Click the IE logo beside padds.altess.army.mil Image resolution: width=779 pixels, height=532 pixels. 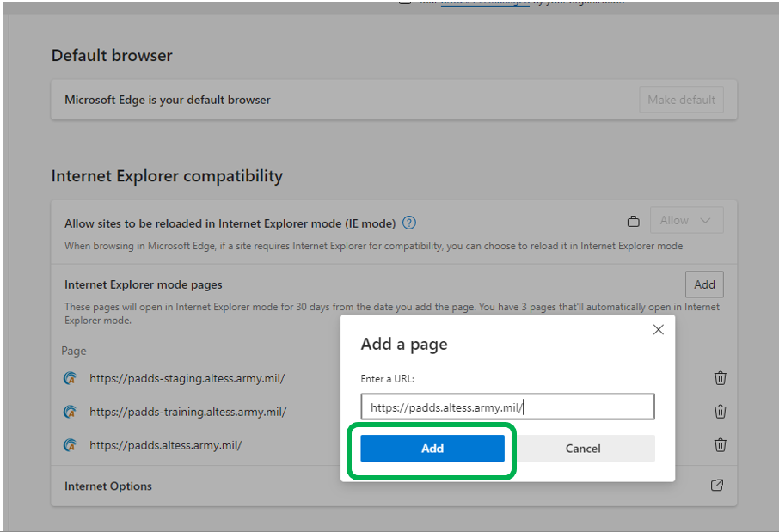(x=71, y=446)
